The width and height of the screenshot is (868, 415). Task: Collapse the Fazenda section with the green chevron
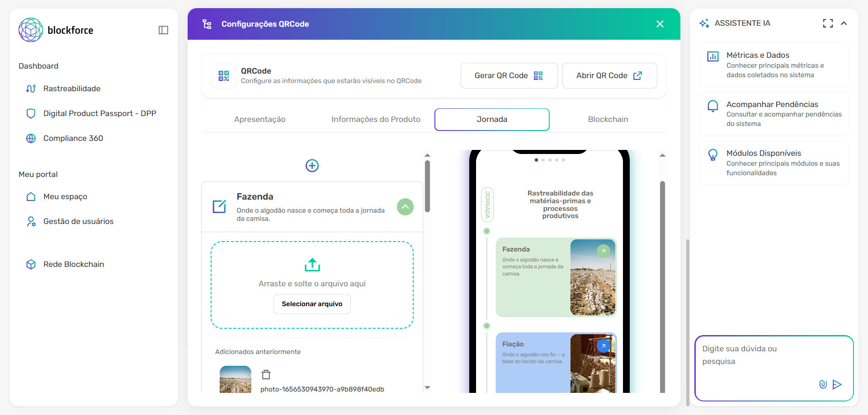point(405,207)
